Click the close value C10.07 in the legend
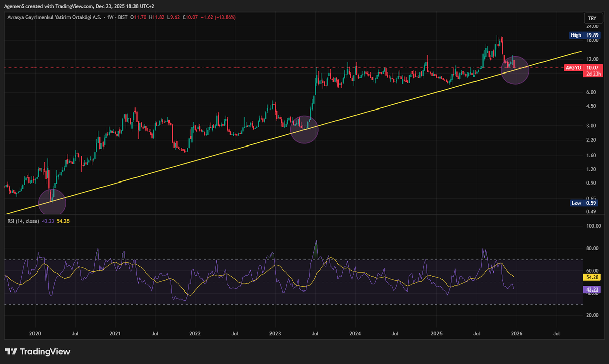Viewport: 609px width, 364px height. coord(191,17)
